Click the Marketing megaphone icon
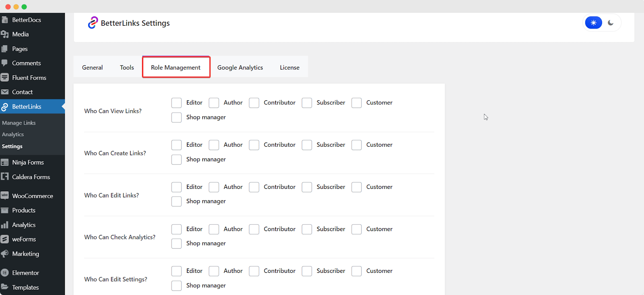This screenshot has height=295, width=644. 5,254
